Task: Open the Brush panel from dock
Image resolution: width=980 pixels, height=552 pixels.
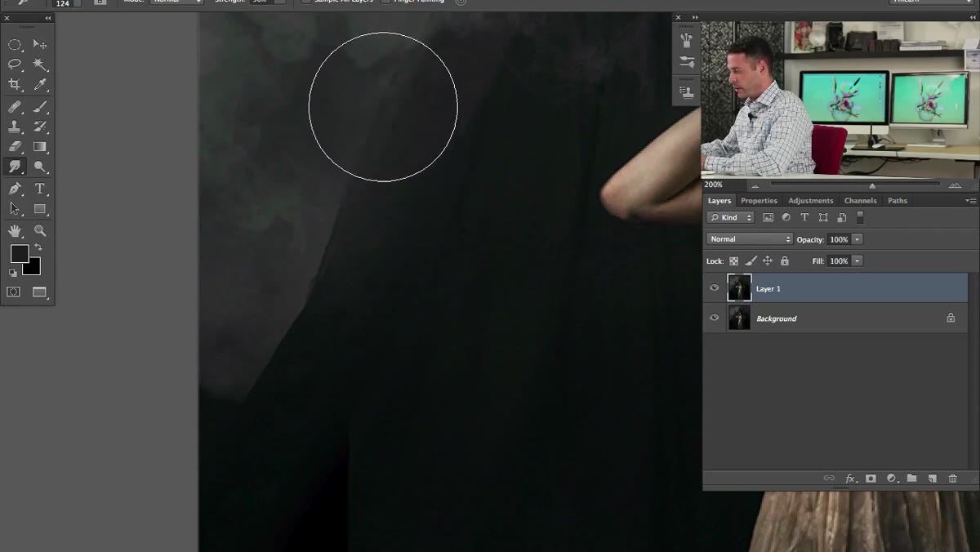Action: click(687, 39)
